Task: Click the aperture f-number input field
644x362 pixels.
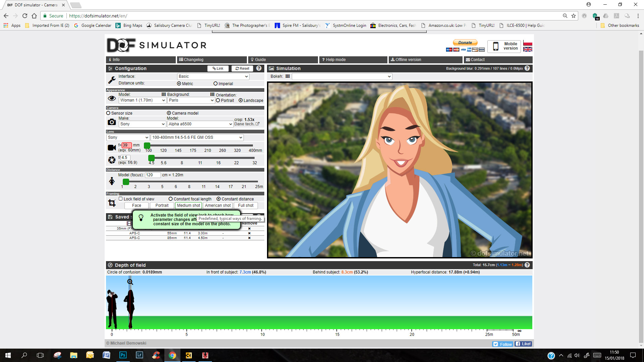Action: point(125,158)
